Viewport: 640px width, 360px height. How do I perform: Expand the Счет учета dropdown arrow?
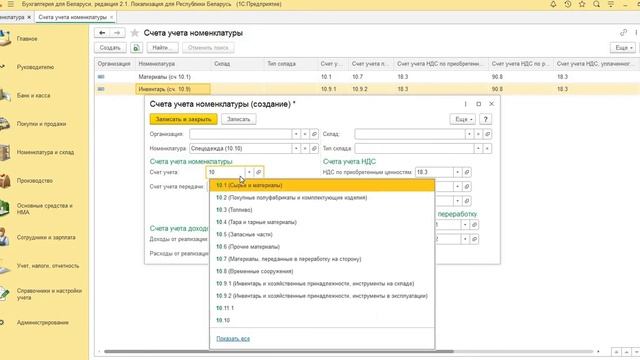[249, 172]
